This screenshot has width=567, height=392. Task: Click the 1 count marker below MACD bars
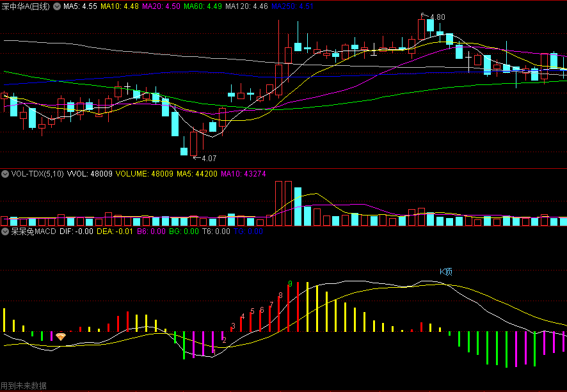point(214,352)
